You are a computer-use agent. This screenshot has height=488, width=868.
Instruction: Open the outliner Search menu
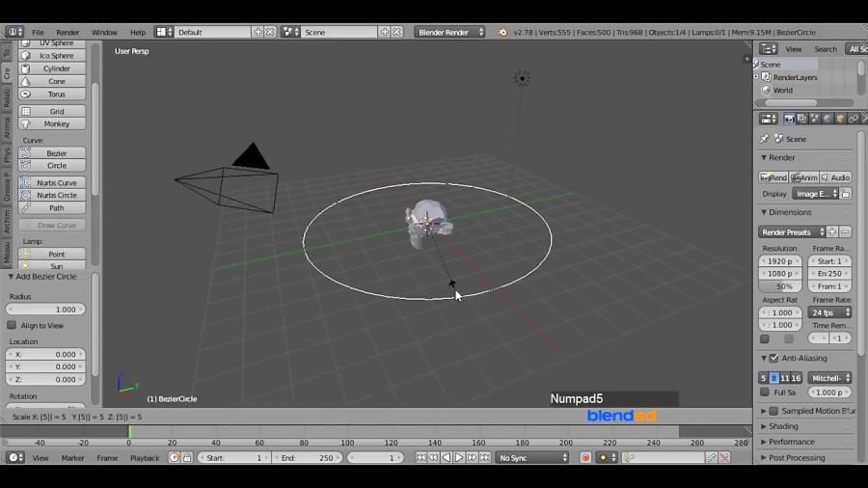click(826, 49)
